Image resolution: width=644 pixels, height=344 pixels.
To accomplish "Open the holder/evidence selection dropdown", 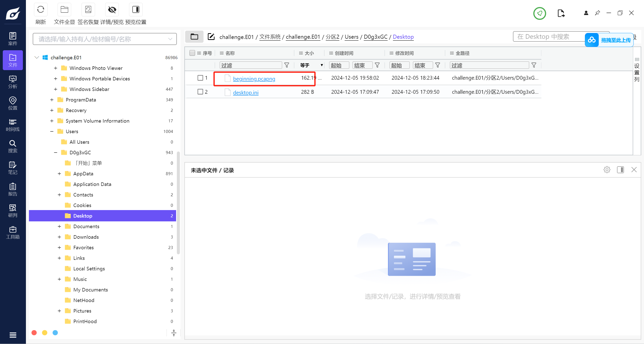I will (x=105, y=39).
